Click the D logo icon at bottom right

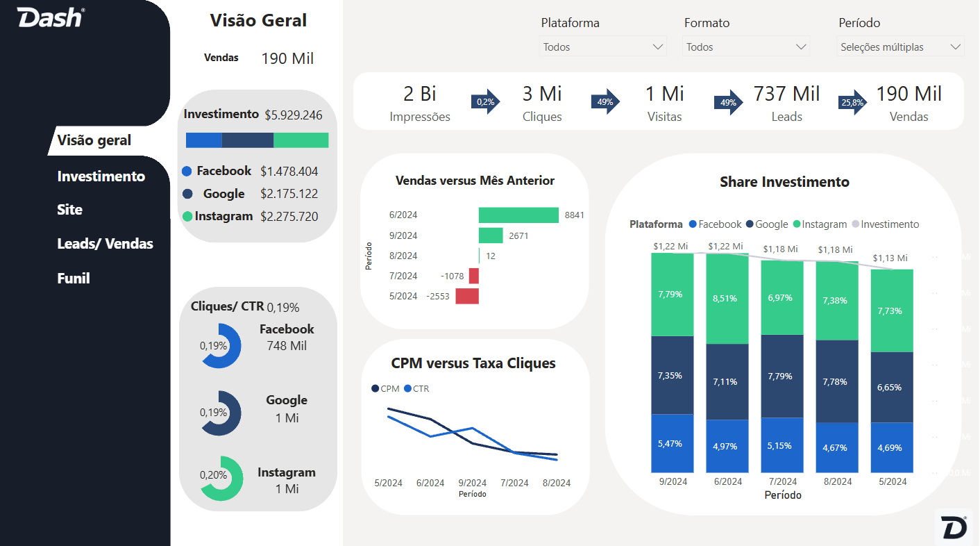tap(954, 527)
